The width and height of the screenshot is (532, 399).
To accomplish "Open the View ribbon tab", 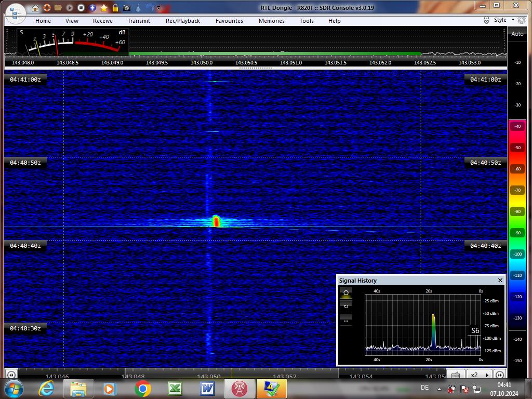I will coord(72,21).
